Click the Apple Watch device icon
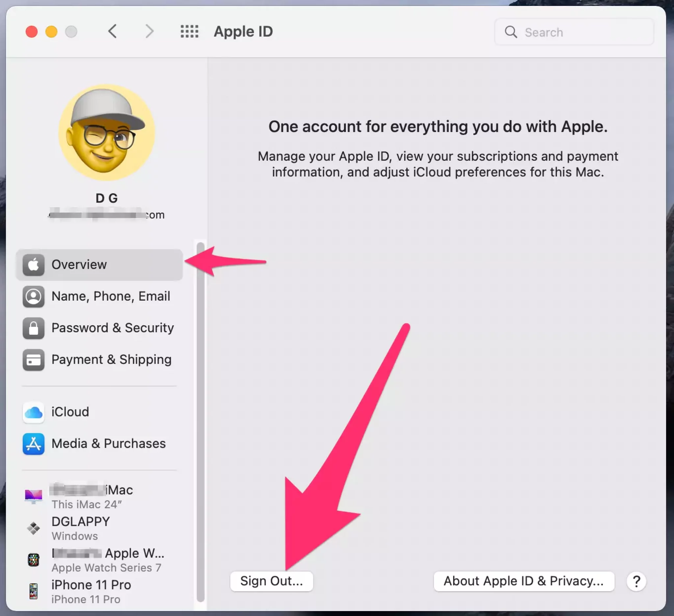 [x=34, y=560]
